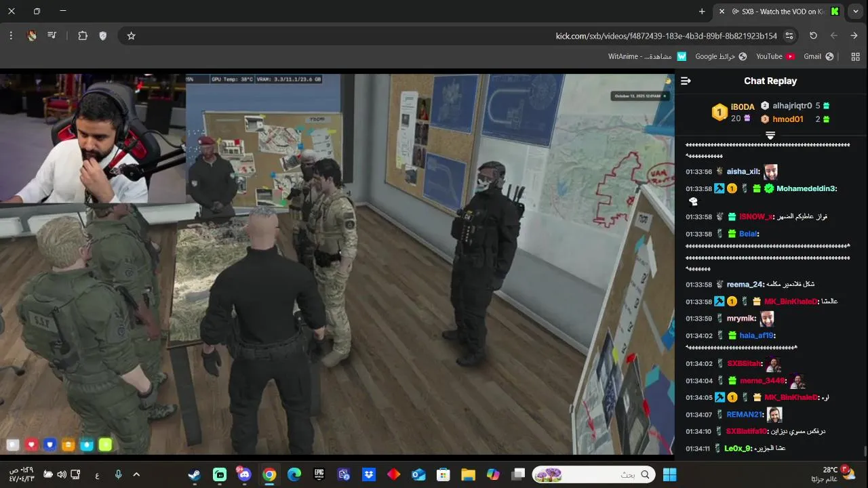Click the Kick video player
The height and width of the screenshot is (488, 868).
(337, 263)
